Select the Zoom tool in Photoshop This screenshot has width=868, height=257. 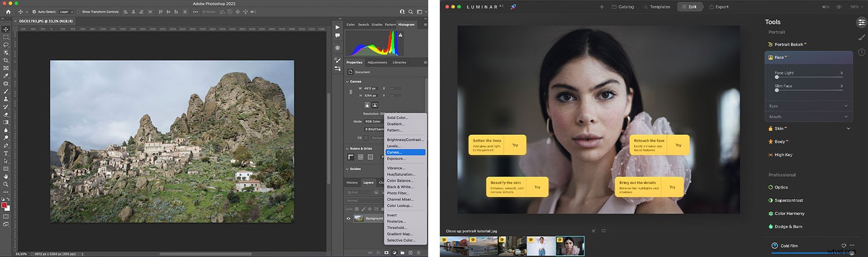point(6,185)
